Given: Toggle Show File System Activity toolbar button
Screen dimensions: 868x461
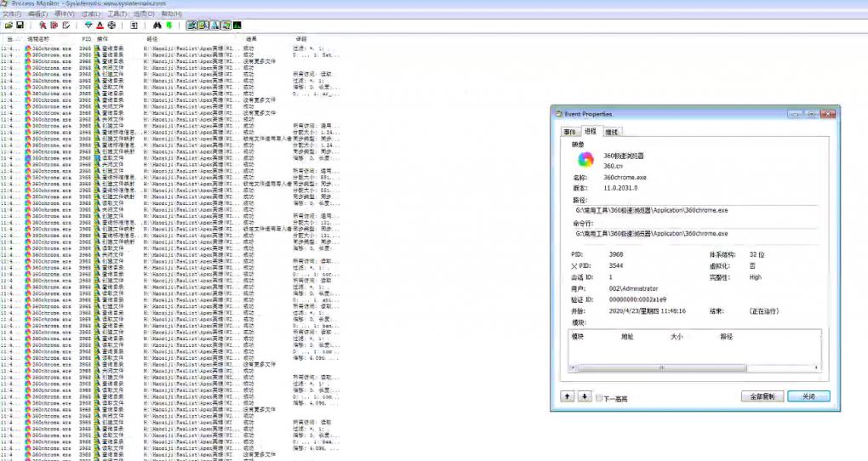Looking at the screenshot, I should pos(203,26).
